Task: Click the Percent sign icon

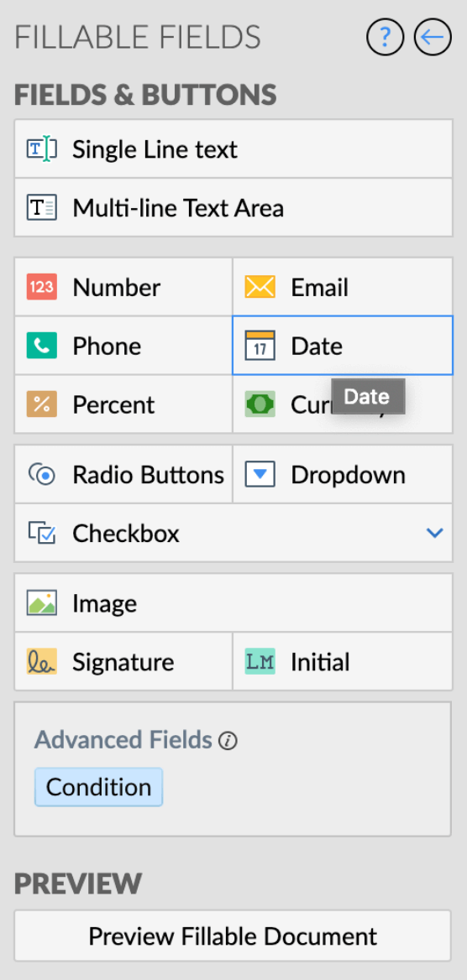Action: [x=42, y=404]
